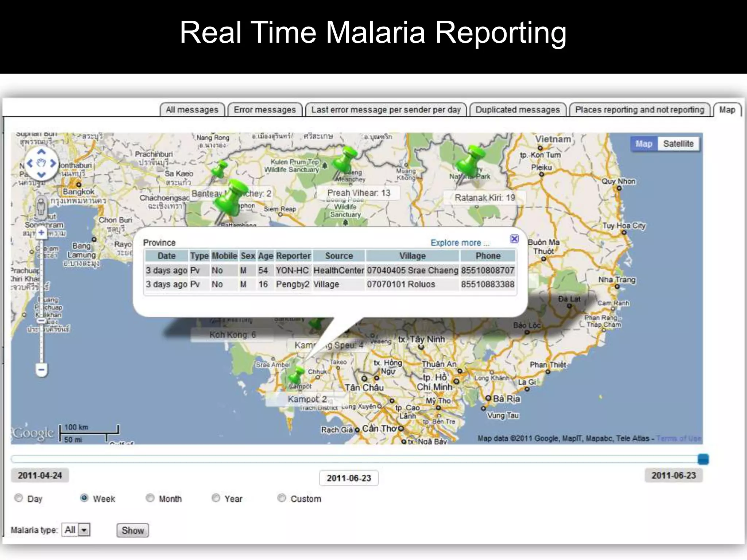Open the Terms of Use link
This screenshot has height=560, width=747.
pyautogui.click(x=678, y=438)
